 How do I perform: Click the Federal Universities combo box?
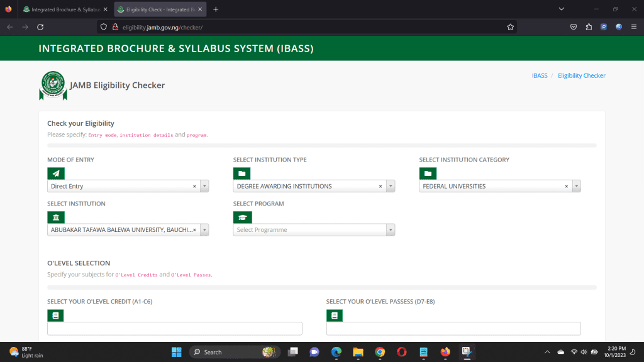[x=500, y=186]
